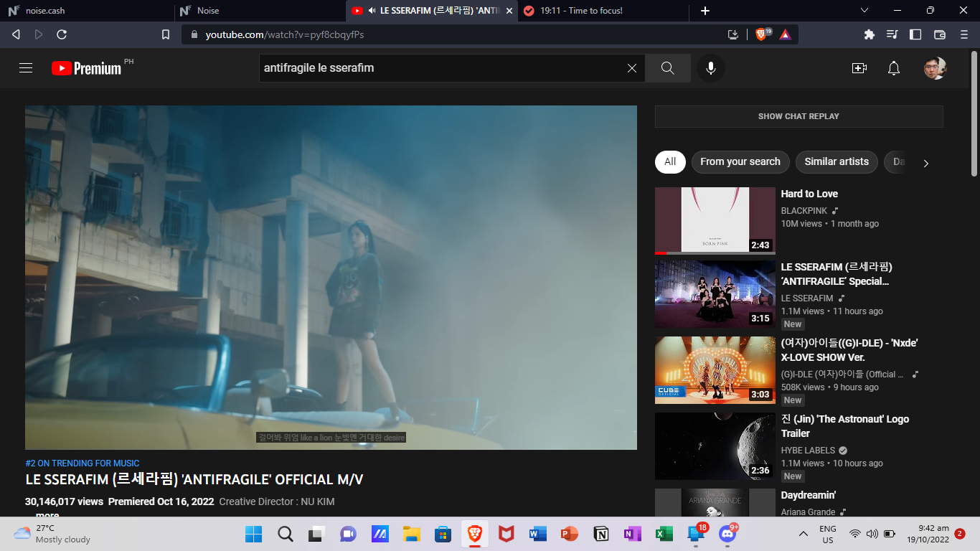Open the Brave main menu
Viewport: 980px width, 551px height.
(x=963, y=34)
